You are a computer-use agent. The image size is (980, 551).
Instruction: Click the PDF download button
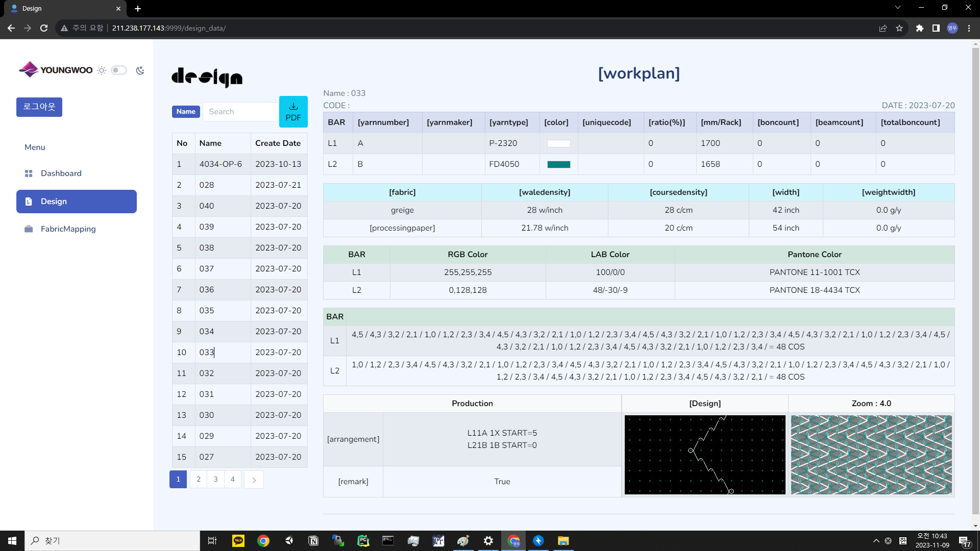[293, 112]
